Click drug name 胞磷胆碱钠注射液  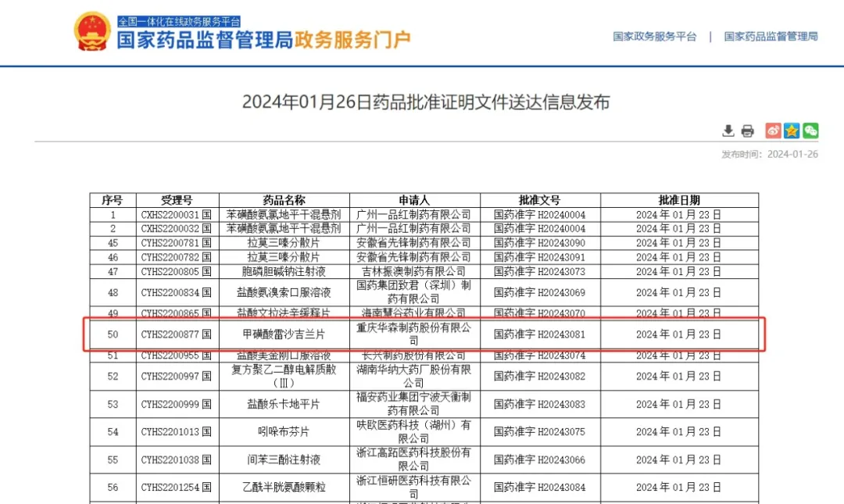pos(284,271)
